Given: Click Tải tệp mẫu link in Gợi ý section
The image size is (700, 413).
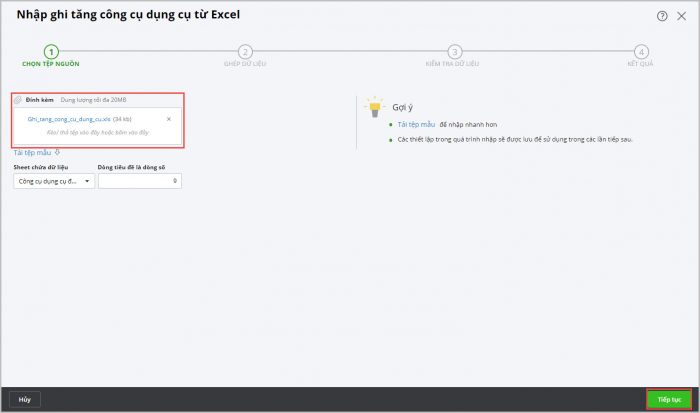Looking at the screenshot, I should 416,125.
